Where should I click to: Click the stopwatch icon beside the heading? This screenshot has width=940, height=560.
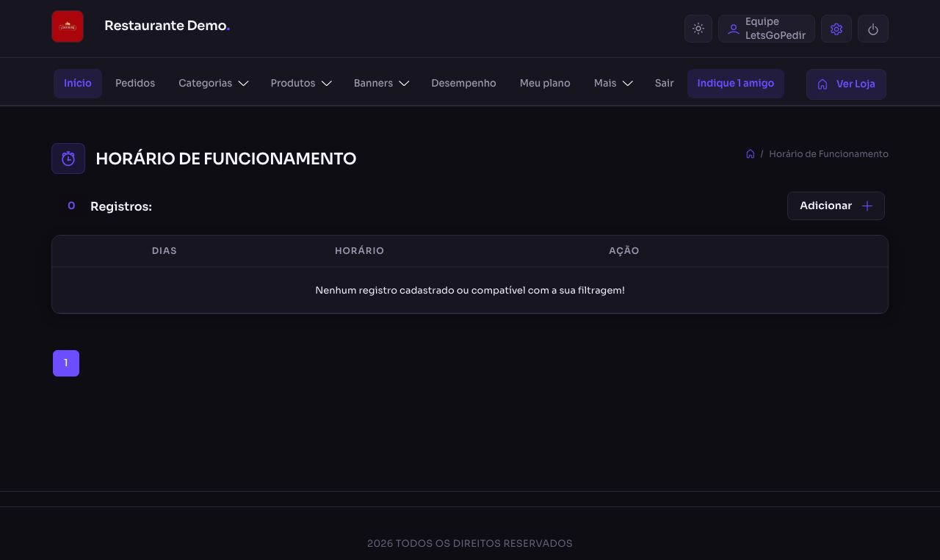68,159
